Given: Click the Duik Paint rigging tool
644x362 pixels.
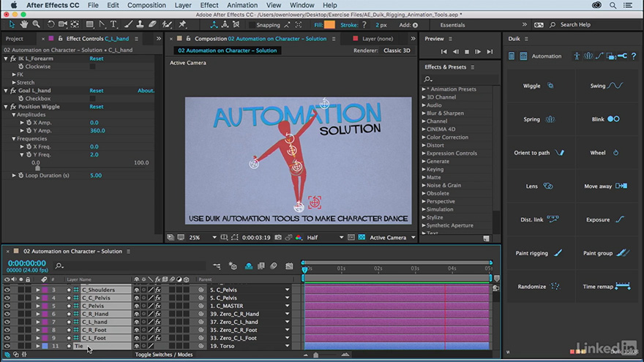Looking at the screenshot, I should [539, 253].
